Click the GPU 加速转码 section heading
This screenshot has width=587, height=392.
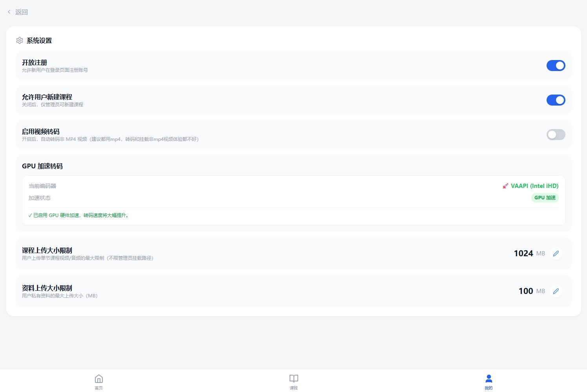(x=42, y=166)
